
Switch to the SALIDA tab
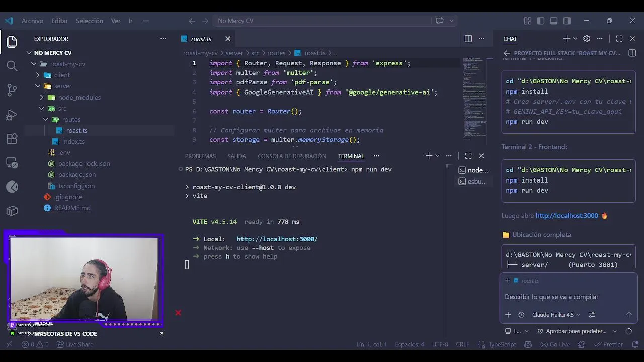236,156
